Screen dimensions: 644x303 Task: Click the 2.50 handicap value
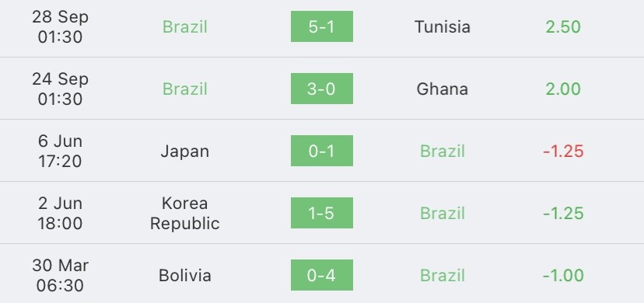(x=563, y=27)
